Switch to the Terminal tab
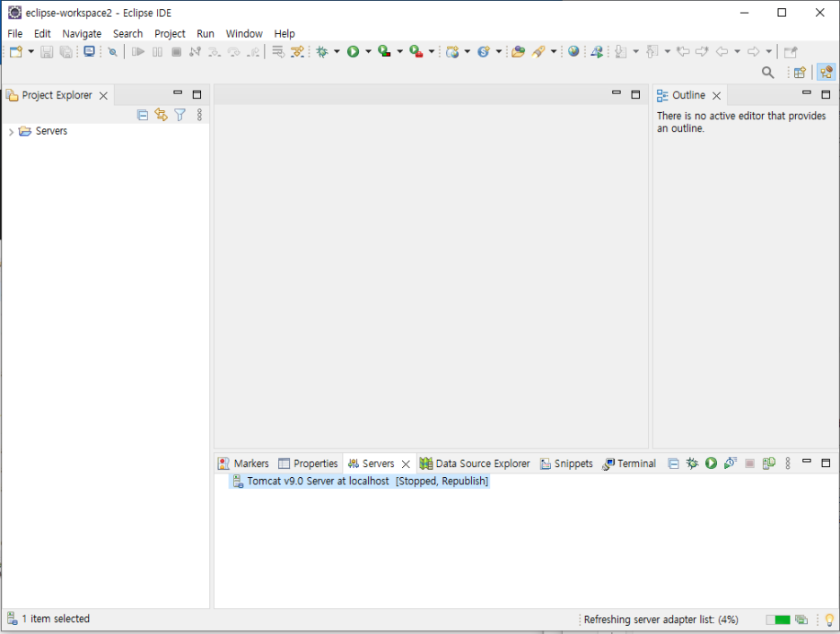This screenshot has width=840, height=634. pos(629,464)
